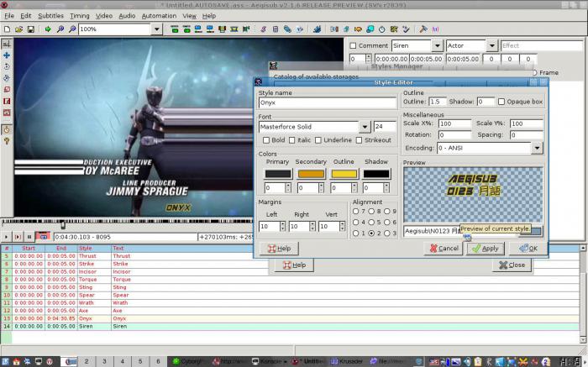Enable Opaque box option
This screenshot has height=367, width=588.
pos(501,102)
